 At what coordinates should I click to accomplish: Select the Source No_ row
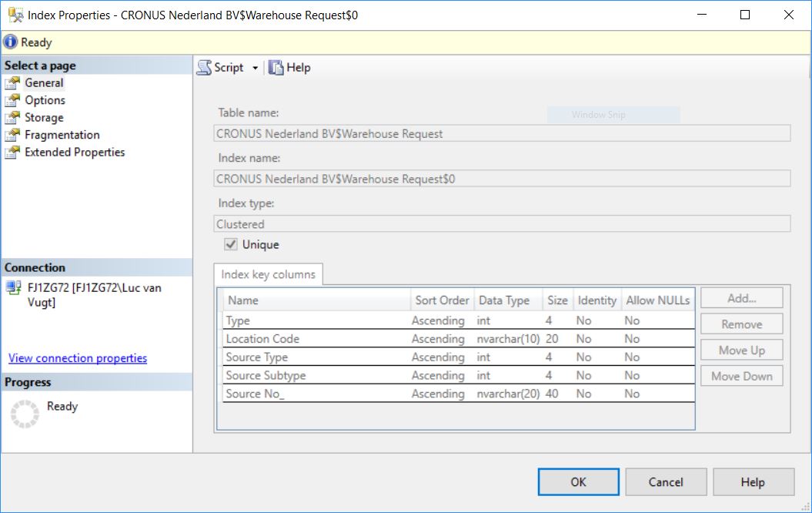tap(459, 394)
